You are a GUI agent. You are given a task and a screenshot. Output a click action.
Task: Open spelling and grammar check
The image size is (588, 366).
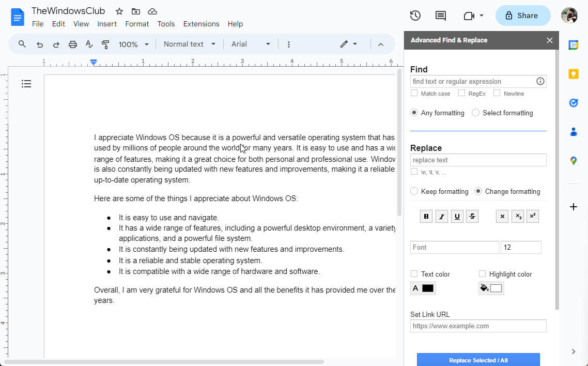point(89,44)
